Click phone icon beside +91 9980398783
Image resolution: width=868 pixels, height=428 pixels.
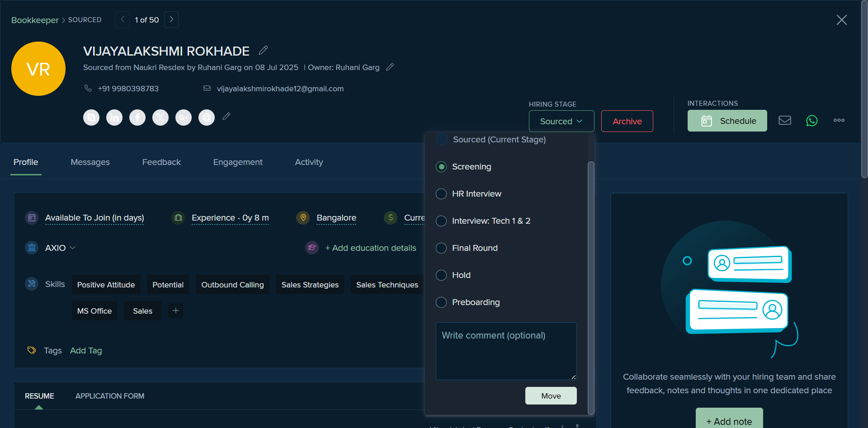tap(88, 88)
